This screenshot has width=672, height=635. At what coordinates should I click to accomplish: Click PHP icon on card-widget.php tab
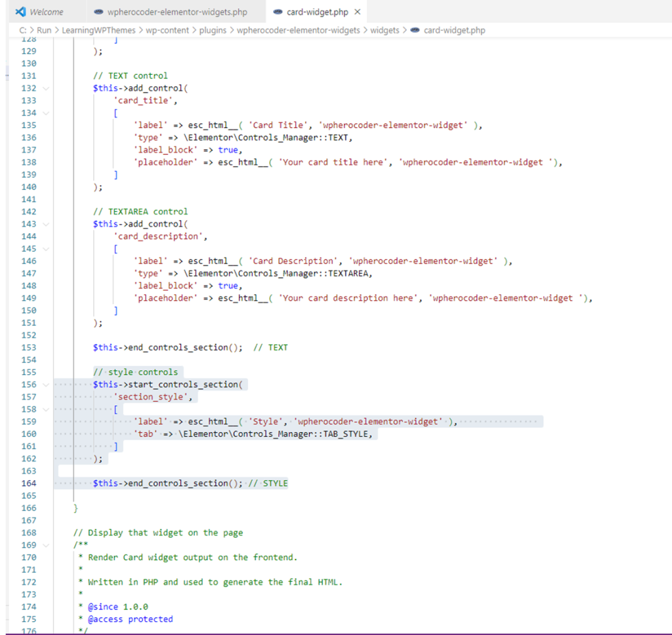[x=278, y=12]
